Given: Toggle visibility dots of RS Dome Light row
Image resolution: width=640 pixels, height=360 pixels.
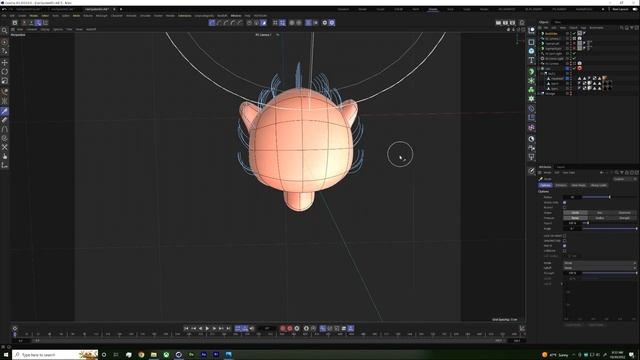Looking at the screenshot, I should click(570, 58).
